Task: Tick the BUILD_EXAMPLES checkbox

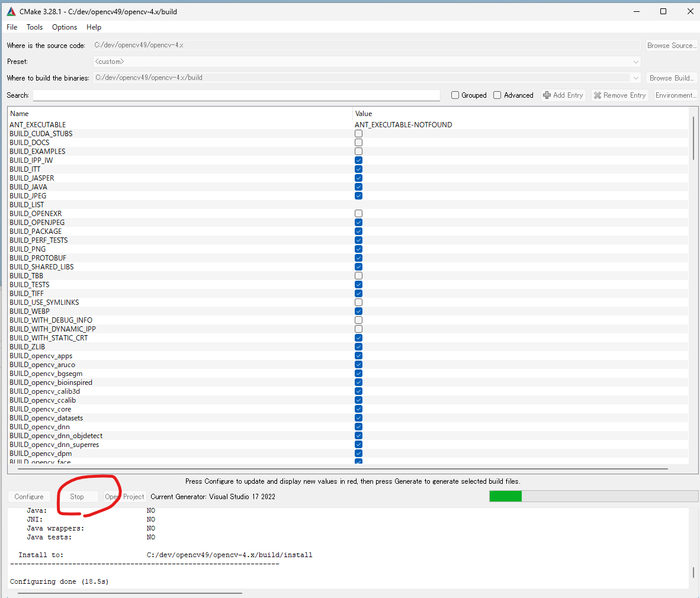Action: (x=358, y=152)
